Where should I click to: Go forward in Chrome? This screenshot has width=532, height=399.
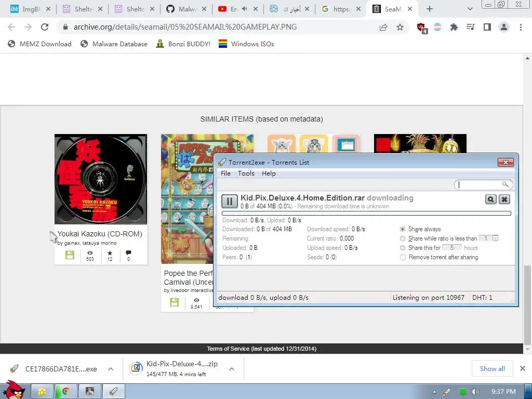point(28,27)
